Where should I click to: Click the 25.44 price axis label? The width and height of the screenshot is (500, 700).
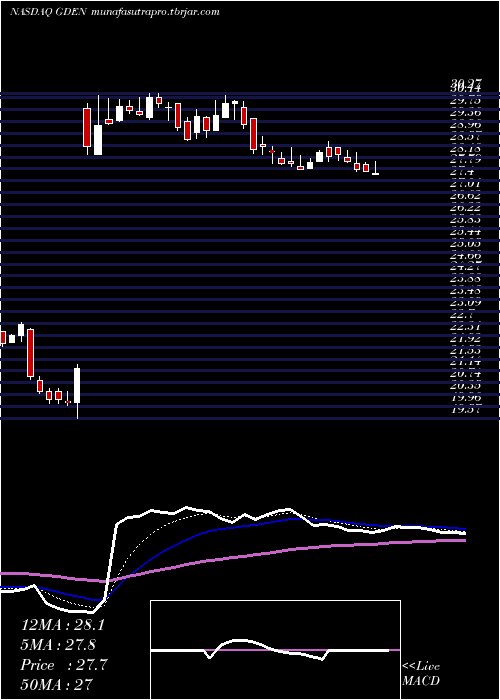tap(466, 232)
